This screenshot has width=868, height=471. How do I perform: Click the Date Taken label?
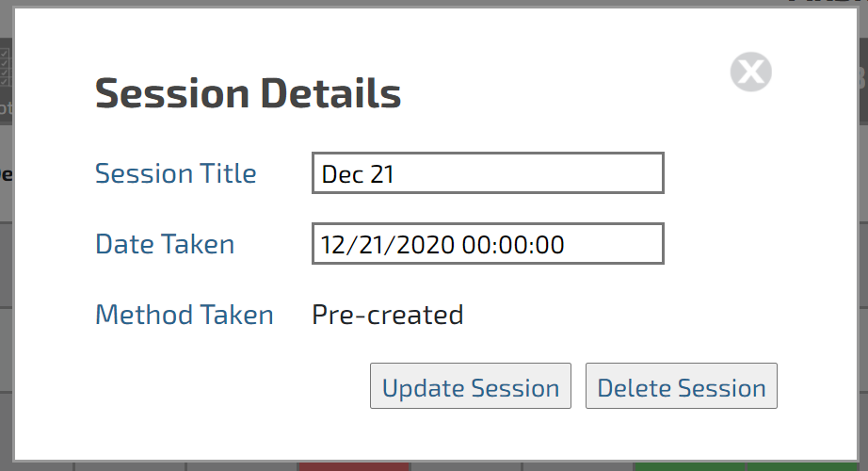click(165, 244)
